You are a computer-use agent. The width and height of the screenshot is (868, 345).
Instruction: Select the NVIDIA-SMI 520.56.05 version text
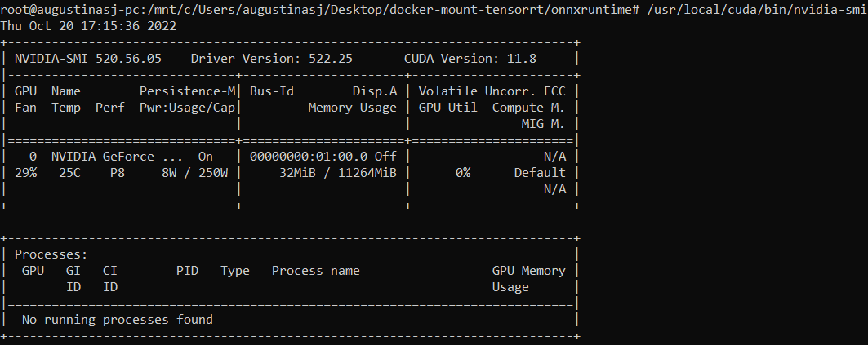[88, 59]
